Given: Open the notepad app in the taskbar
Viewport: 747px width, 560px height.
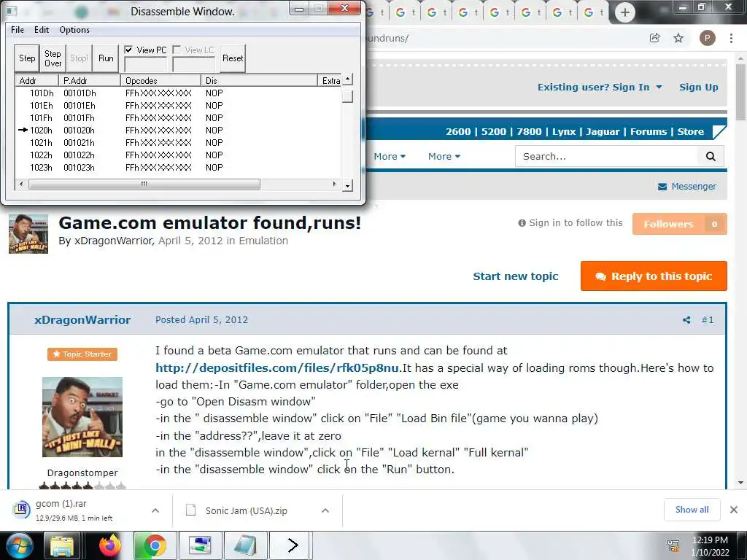Looking at the screenshot, I should (x=245, y=545).
